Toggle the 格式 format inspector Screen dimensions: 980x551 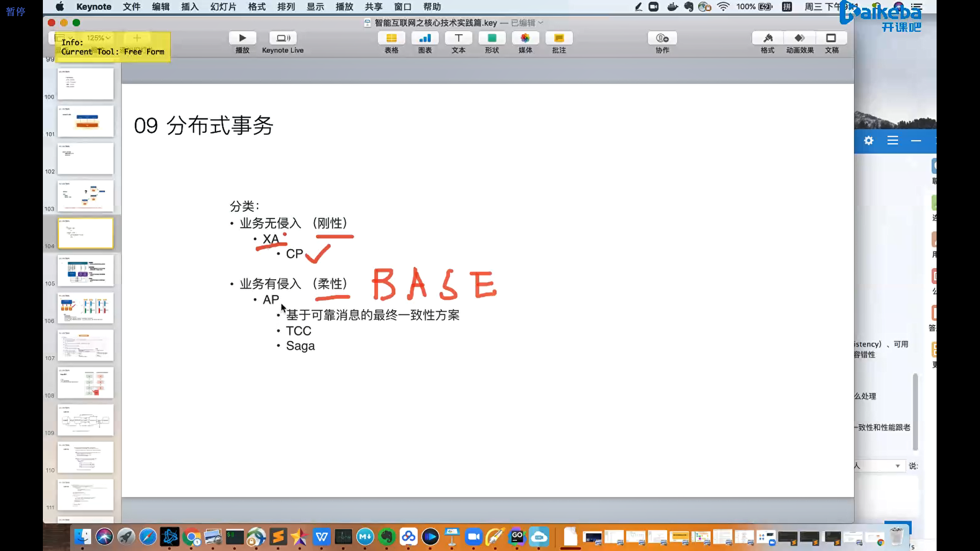pos(768,38)
